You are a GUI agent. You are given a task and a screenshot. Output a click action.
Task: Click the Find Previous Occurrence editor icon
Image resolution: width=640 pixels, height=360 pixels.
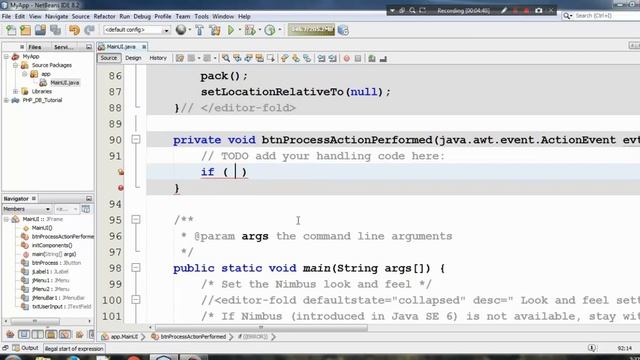coord(237,58)
